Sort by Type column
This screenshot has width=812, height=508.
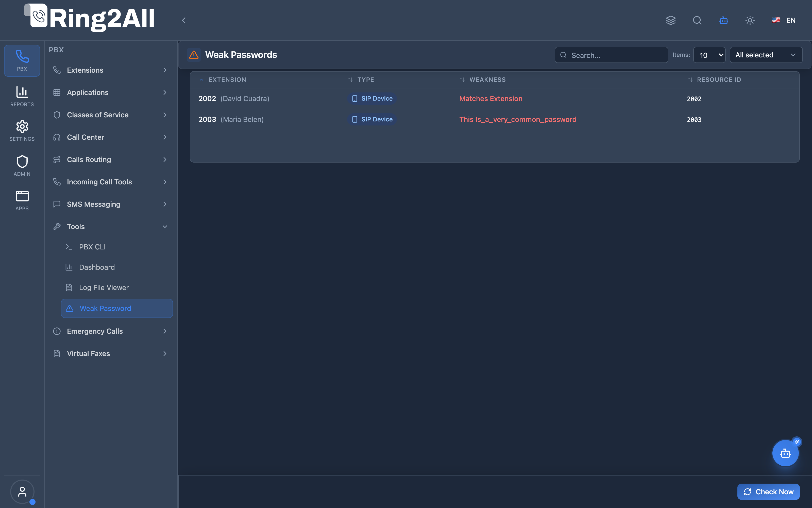click(x=361, y=80)
